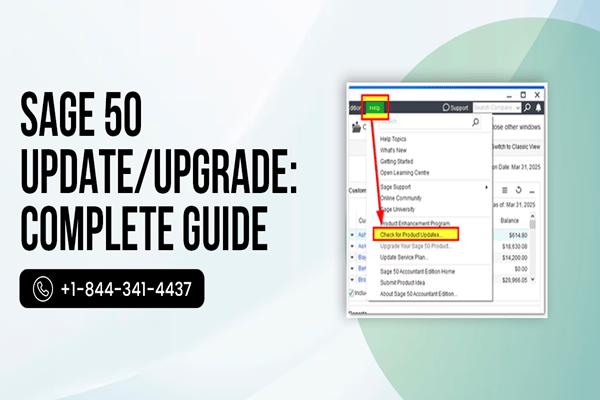Click the $614.80 balance cell

(518, 235)
